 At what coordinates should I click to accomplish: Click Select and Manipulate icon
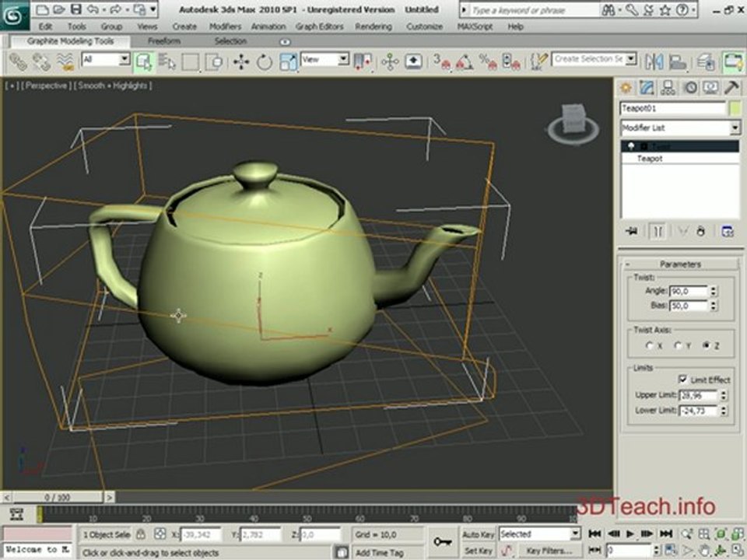pos(390,62)
